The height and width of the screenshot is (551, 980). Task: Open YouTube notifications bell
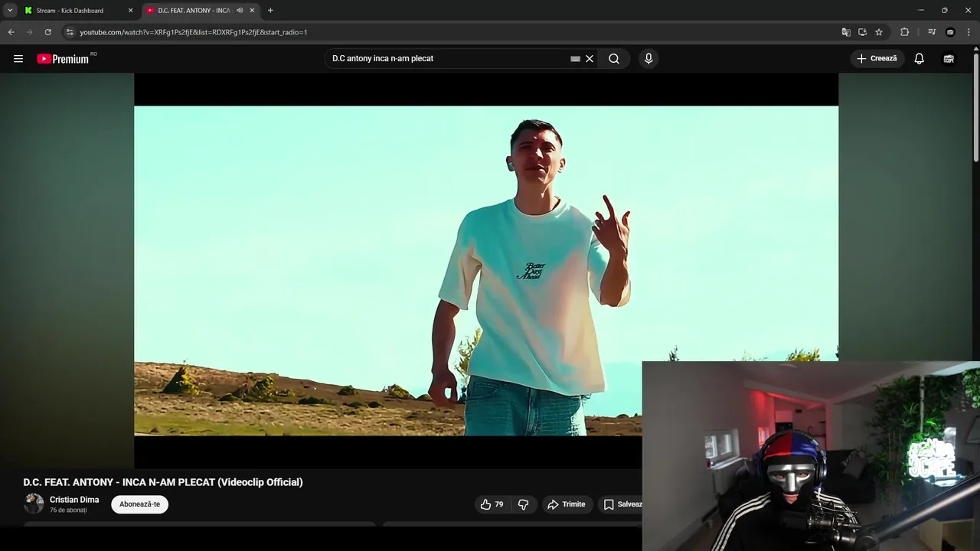[920, 59]
